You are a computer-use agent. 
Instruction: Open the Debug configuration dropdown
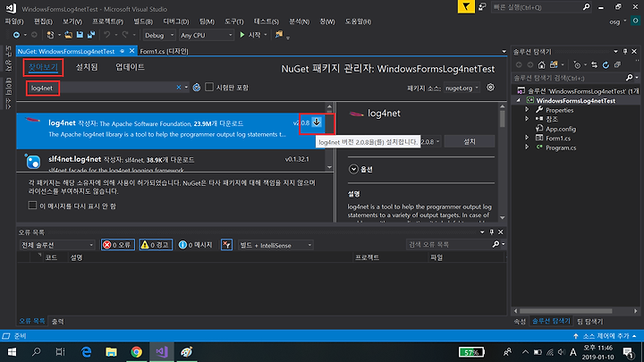159,35
